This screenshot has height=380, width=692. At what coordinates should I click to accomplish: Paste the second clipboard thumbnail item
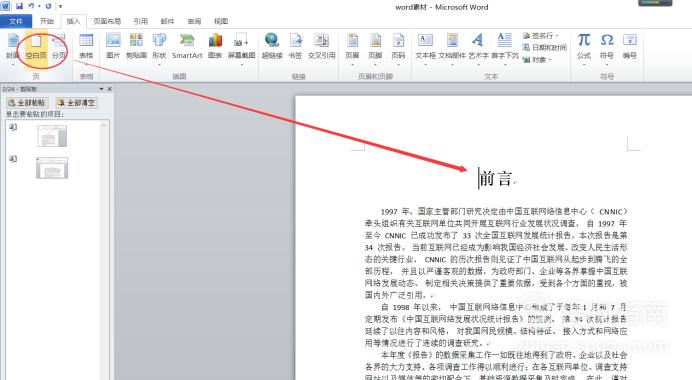[x=52, y=168]
